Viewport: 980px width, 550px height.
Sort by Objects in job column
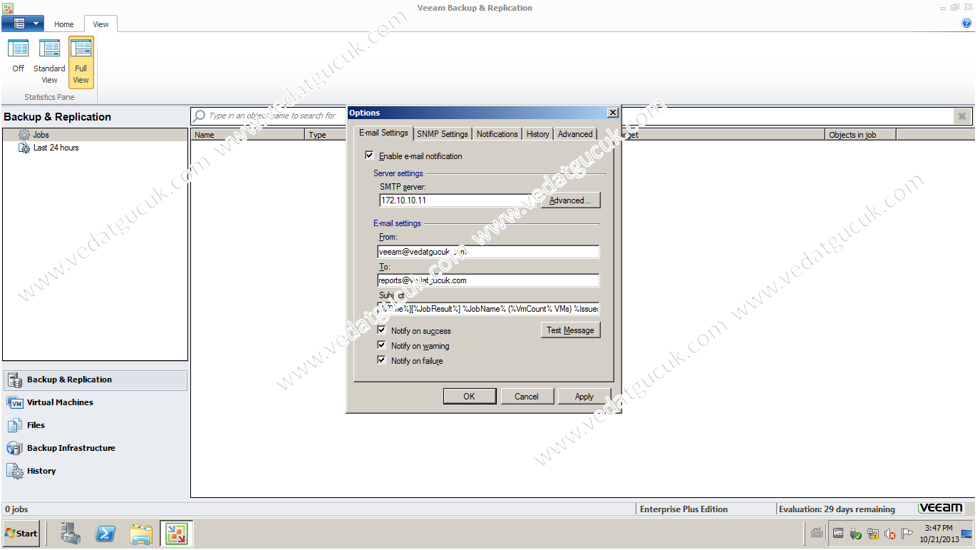click(860, 135)
